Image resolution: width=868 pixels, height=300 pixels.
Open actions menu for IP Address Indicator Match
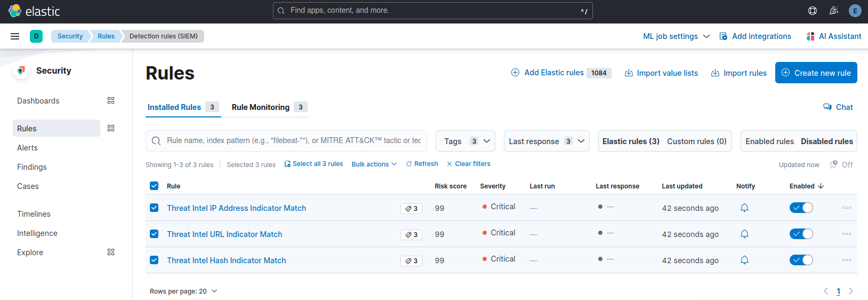click(847, 208)
